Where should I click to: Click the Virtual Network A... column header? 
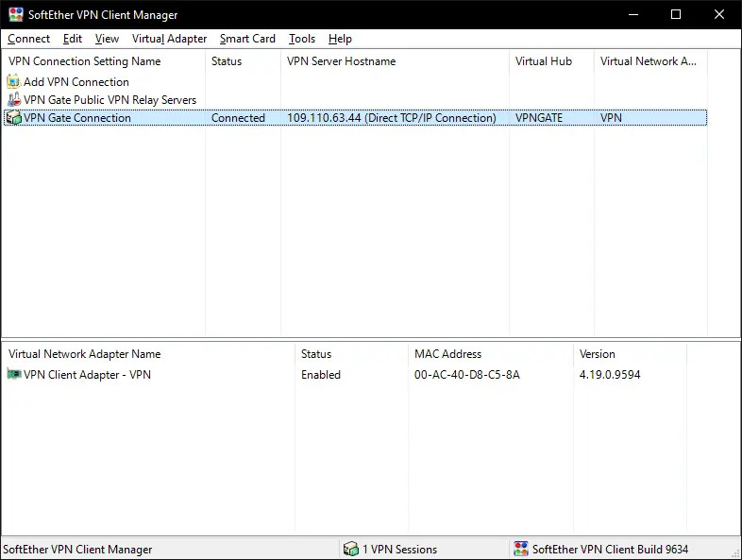tap(650, 61)
